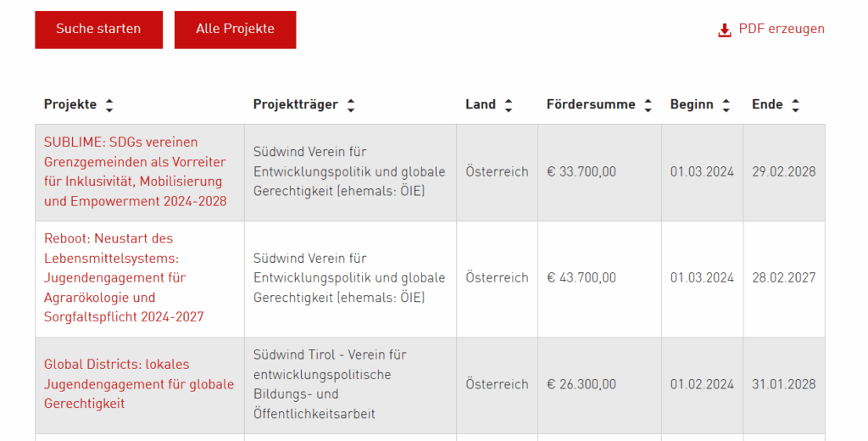Screen dimensions: 868x441
Task: Sort by Fördersumme column arrows
Action: [x=648, y=104]
